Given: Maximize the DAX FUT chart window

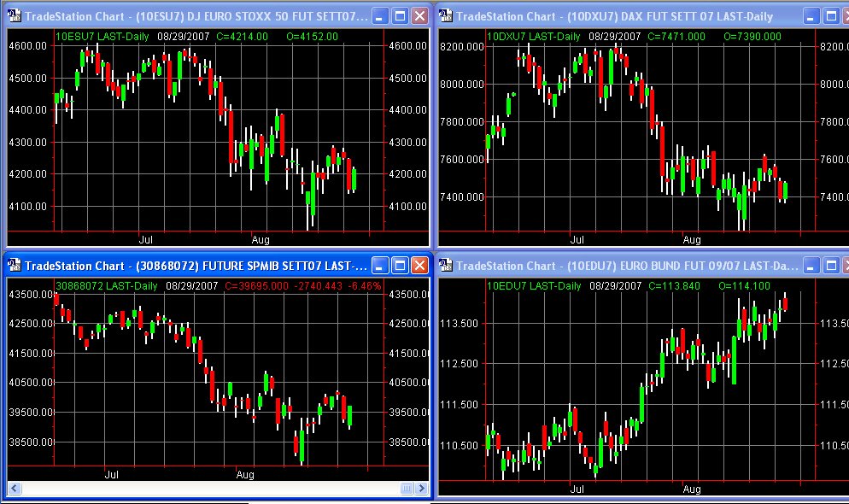Looking at the screenshot, I should click(830, 15).
